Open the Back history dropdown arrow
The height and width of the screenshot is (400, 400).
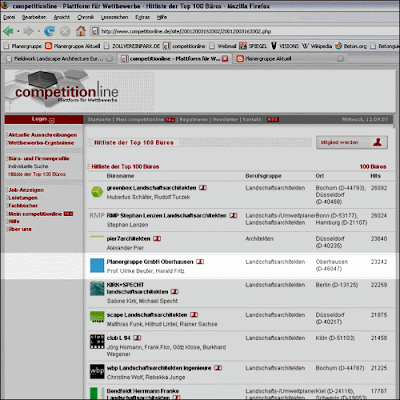(x=18, y=32)
